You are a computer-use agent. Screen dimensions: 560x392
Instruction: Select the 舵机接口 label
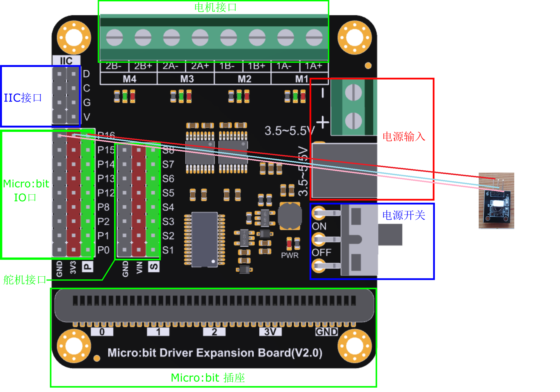coord(25,280)
